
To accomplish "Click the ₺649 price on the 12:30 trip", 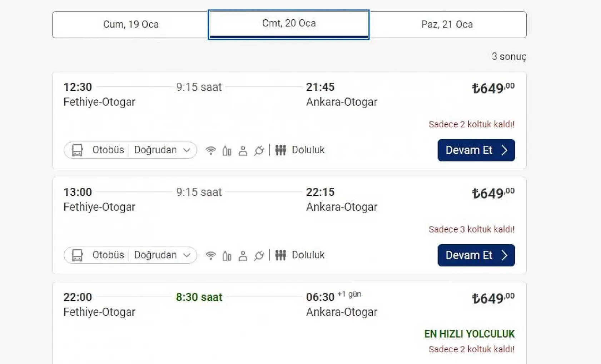I will [x=493, y=88].
